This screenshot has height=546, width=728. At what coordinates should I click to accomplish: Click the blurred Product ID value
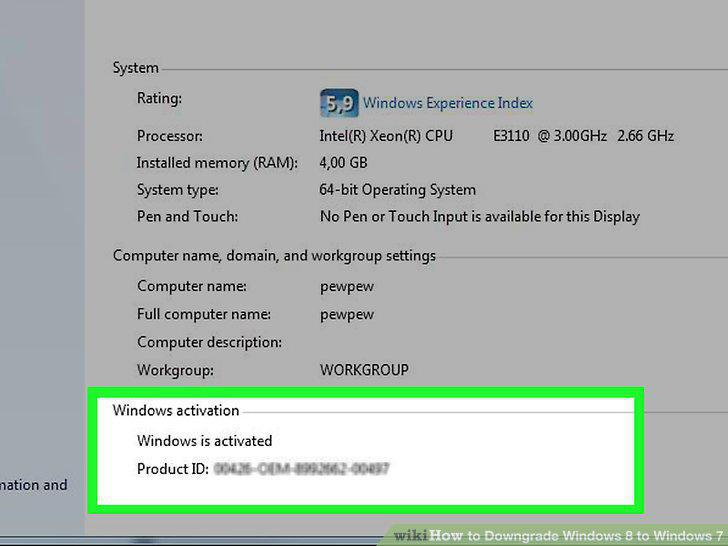pyautogui.click(x=301, y=469)
